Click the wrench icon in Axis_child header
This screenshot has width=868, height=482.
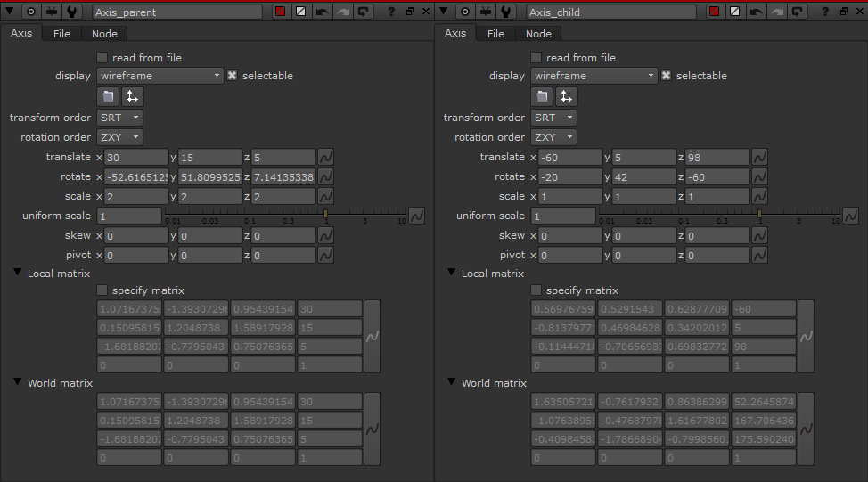508,12
